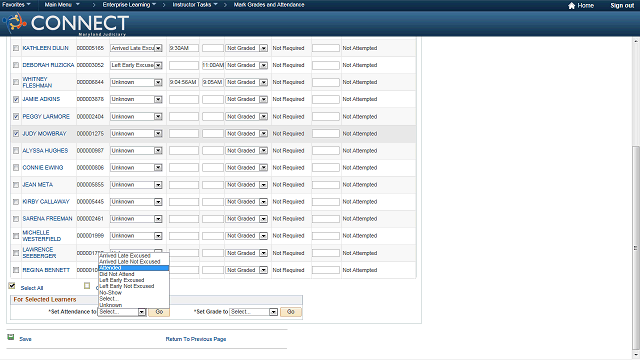Click the Select All link

tap(32, 288)
